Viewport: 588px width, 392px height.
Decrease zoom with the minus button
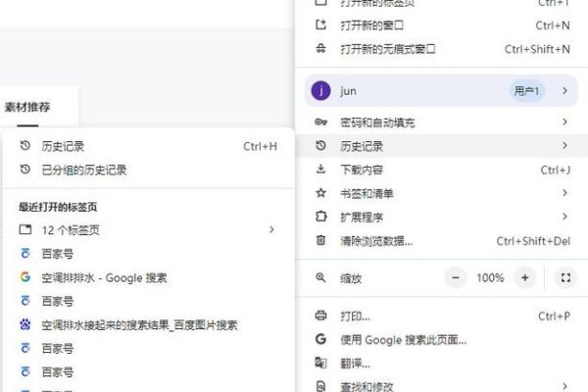click(456, 278)
